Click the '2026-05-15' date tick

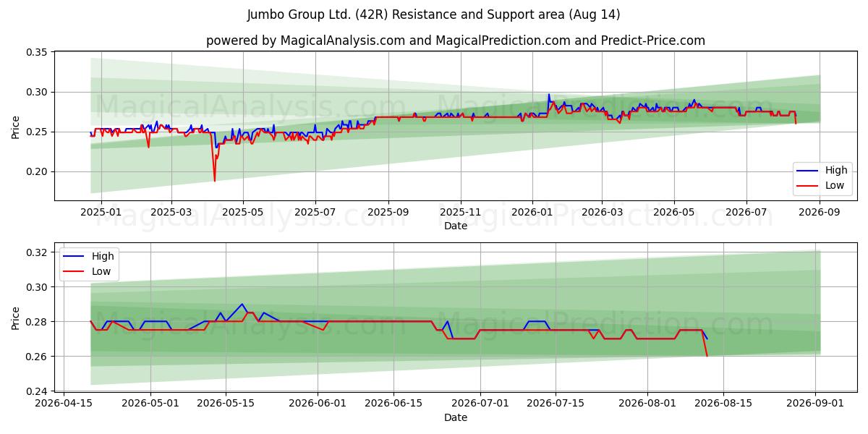pyautogui.click(x=226, y=404)
